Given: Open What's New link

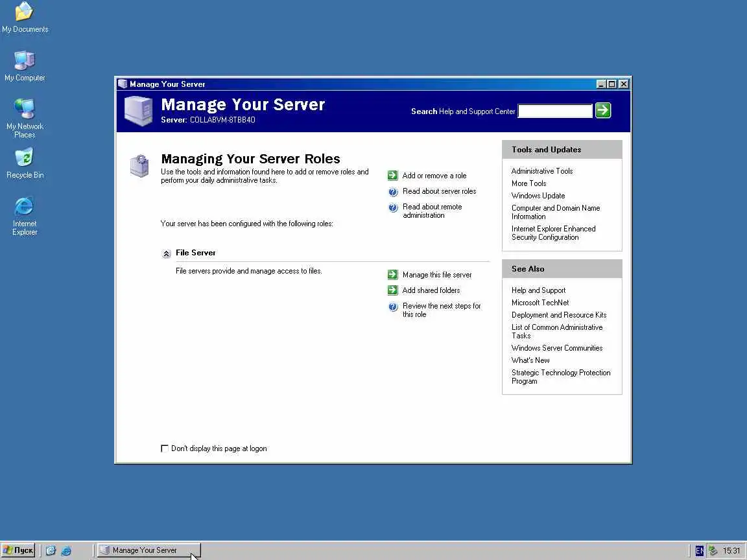Looking at the screenshot, I should coord(530,360).
